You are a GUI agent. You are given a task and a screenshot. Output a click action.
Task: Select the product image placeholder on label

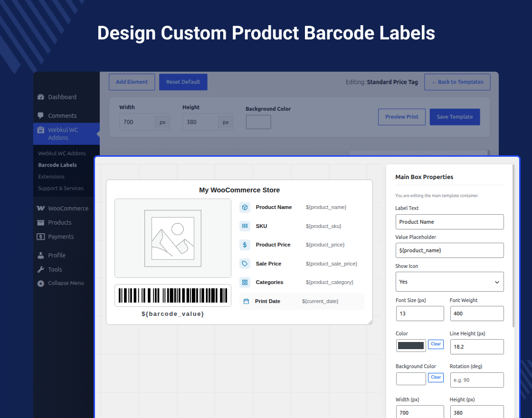tap(173, 238)
